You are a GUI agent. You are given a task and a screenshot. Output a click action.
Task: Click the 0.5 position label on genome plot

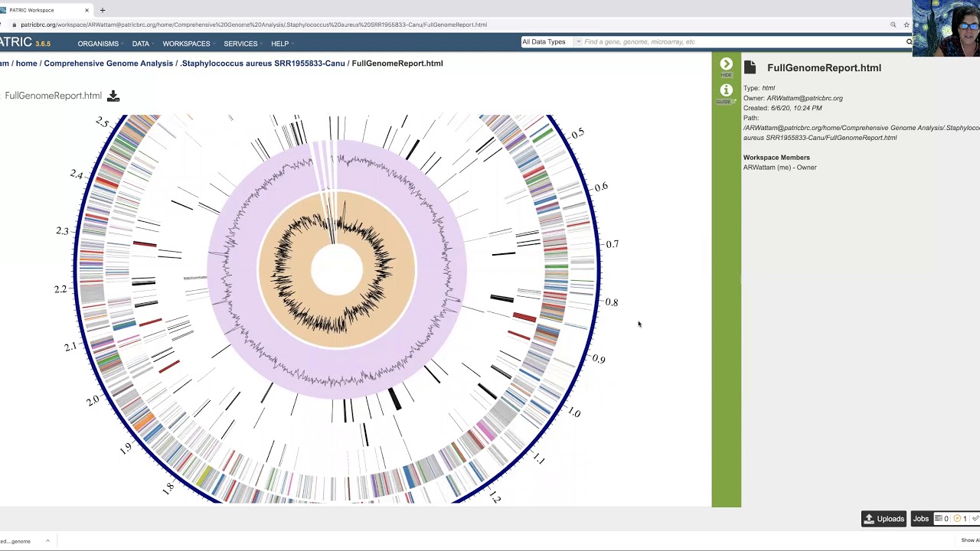tap(577, 133)
